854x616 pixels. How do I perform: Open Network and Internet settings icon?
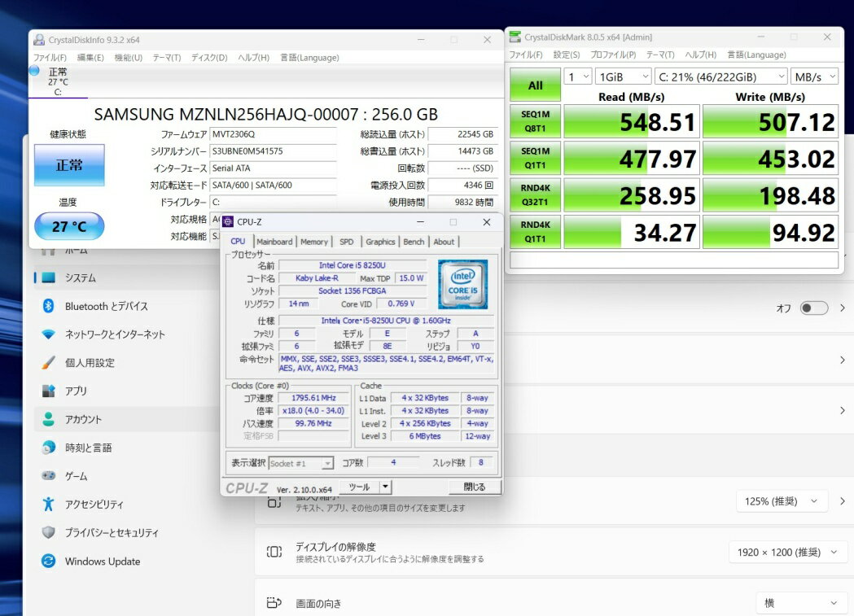tap(48, 334)
